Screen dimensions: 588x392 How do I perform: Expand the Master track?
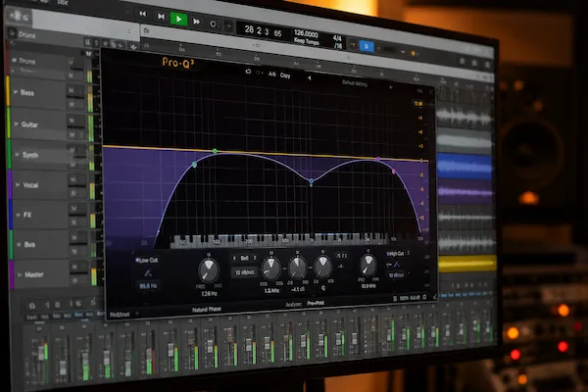tap(20, 274)
